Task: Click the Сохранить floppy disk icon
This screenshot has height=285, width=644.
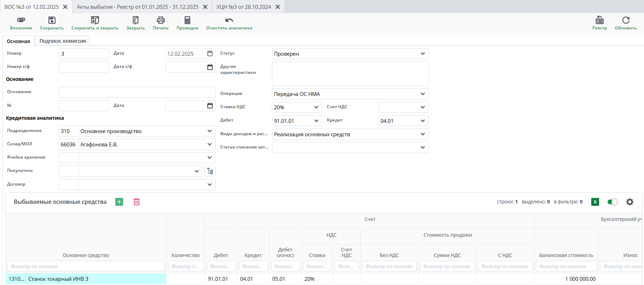Action: tap(52, 20)
